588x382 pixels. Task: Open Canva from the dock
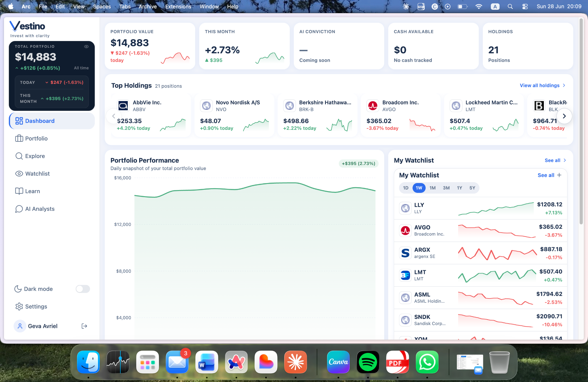(x=338, y=362)
